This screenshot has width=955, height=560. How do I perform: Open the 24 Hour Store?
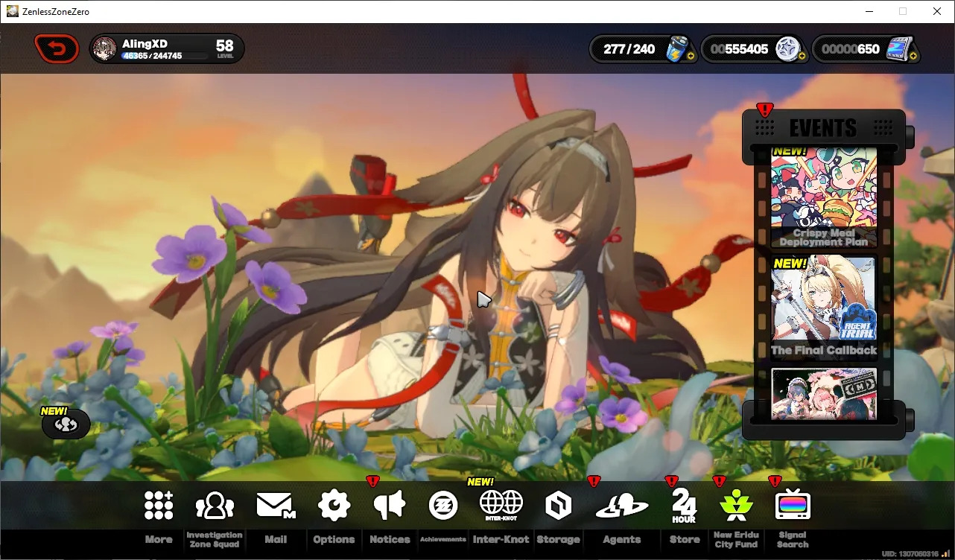685,515
